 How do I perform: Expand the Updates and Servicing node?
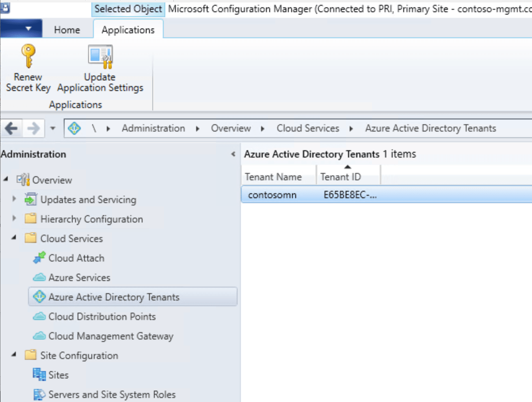click(13, 199)
